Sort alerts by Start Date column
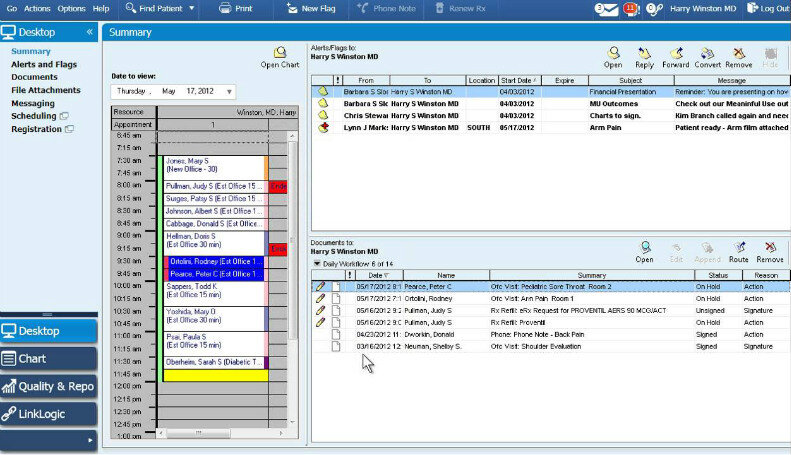 [x=519, y=80]
